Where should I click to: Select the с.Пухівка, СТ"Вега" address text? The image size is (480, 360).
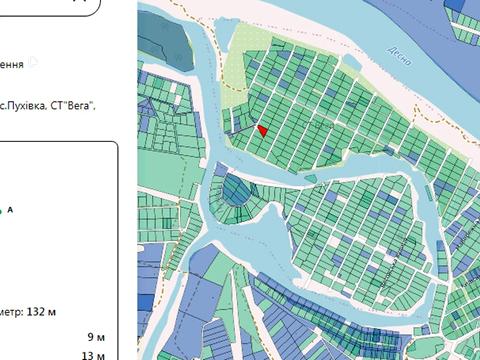coord(47,106)
